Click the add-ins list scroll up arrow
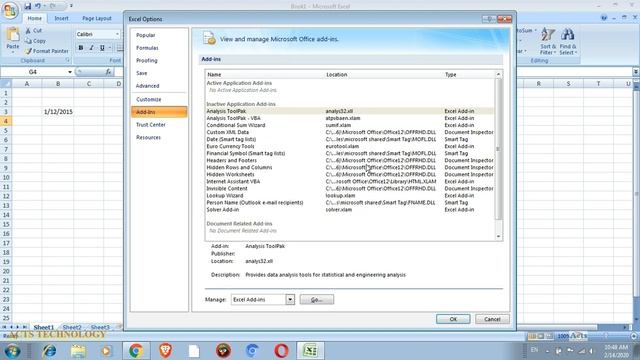Viewport: 640px width, 360px height. pyautogui.click(x=498, y=74)
